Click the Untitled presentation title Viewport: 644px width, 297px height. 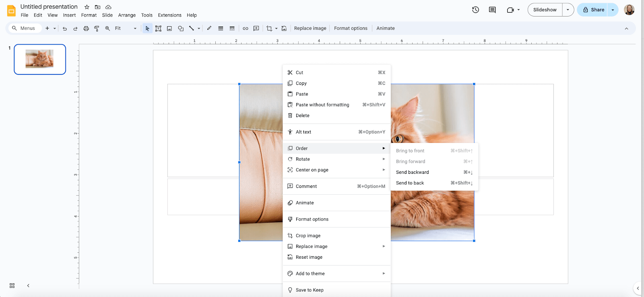tap(49, 7)
